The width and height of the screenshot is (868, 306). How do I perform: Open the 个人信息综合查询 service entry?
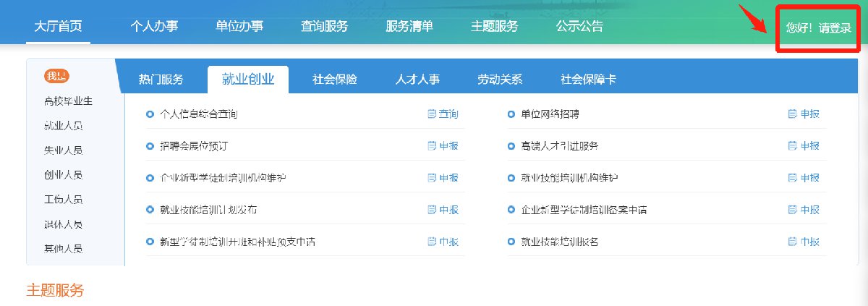point(198,114)
